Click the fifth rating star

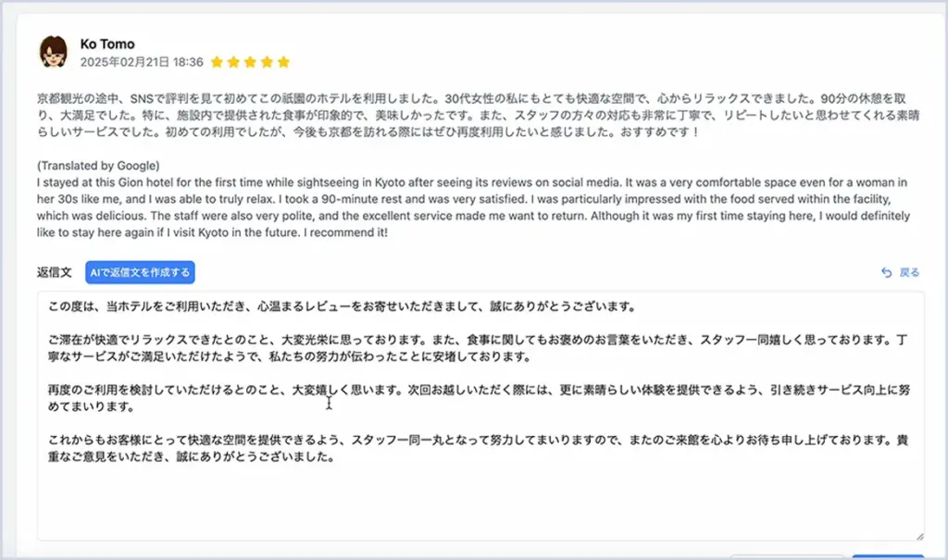click(x=283, y=62)
